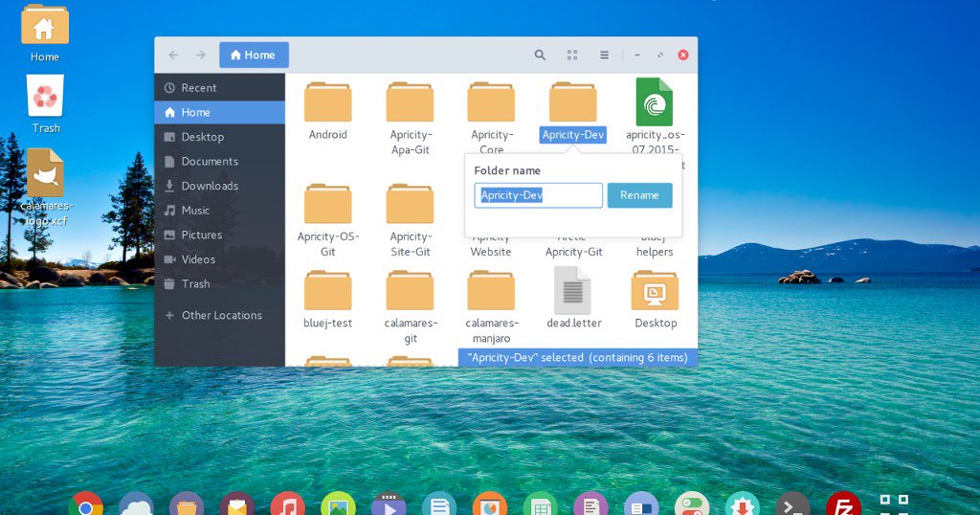Image resolution: width=980 pixels, height=515 pixels.
Task: Click the helpers folder label
Action: pyautogui.click(x=655, y=252)
